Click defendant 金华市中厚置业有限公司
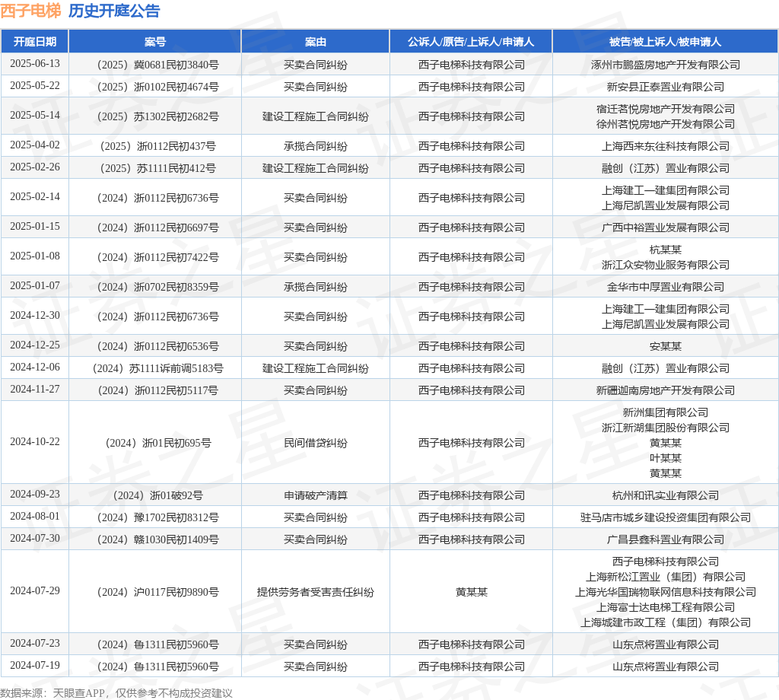 665,287
